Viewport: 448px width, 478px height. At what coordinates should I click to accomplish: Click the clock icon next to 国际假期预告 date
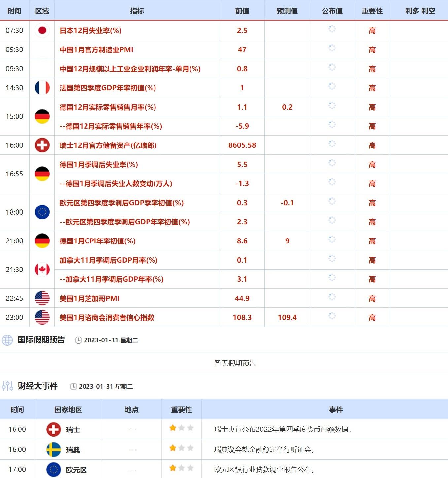coord(78,340)
